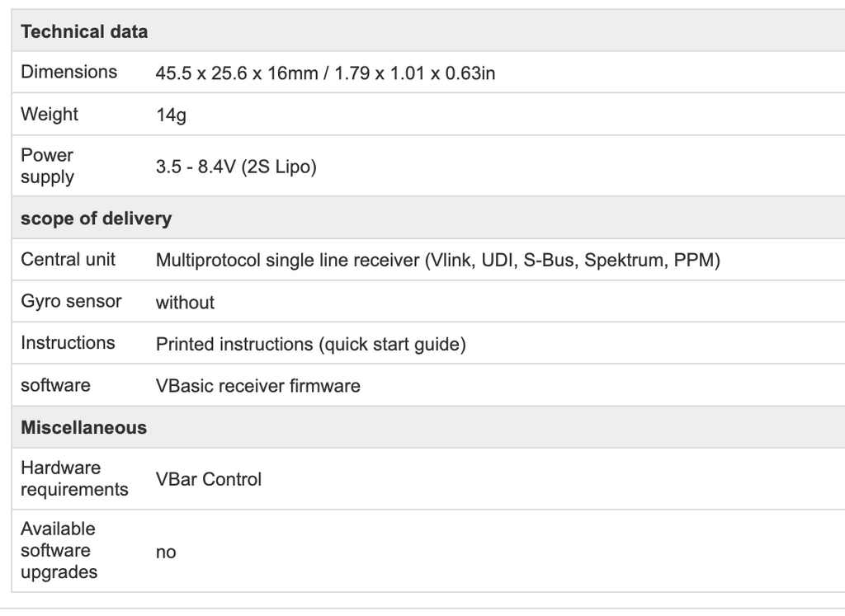Select the "without" gyro sensor value
This screenshot has width=845, height=616.
point(185,303)
